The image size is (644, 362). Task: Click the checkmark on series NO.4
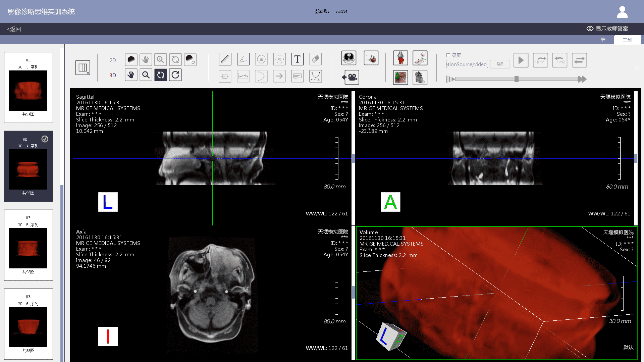(45, 139)
